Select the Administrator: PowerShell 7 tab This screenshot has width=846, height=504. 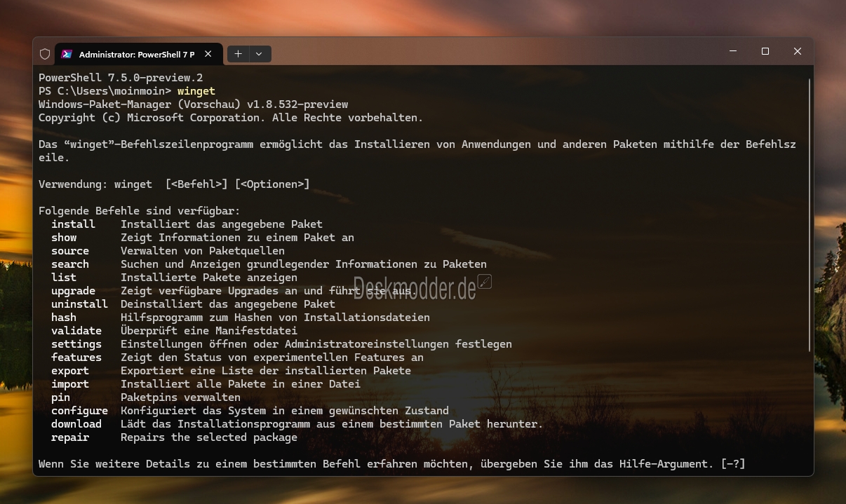click(x=139, y=54)
